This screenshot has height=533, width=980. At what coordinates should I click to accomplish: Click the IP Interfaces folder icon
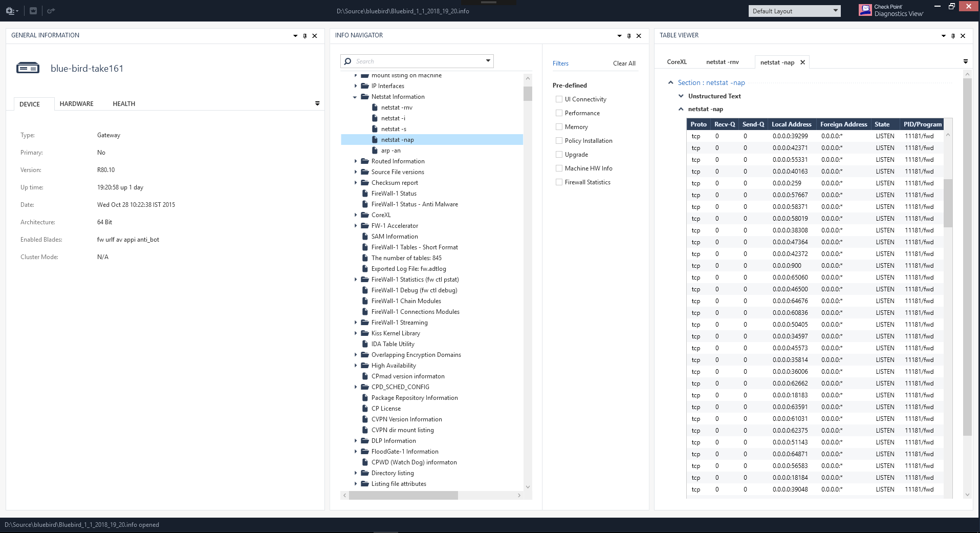point(365,86)
